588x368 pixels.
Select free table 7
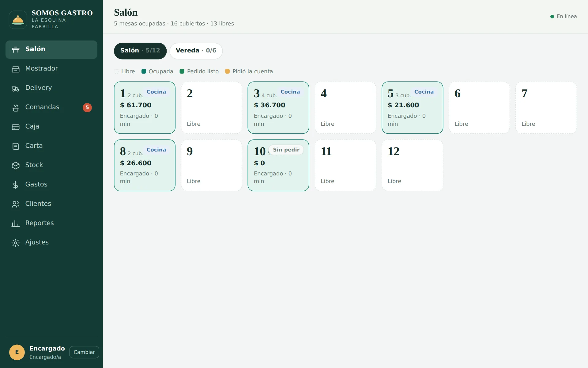click(546, 108)
